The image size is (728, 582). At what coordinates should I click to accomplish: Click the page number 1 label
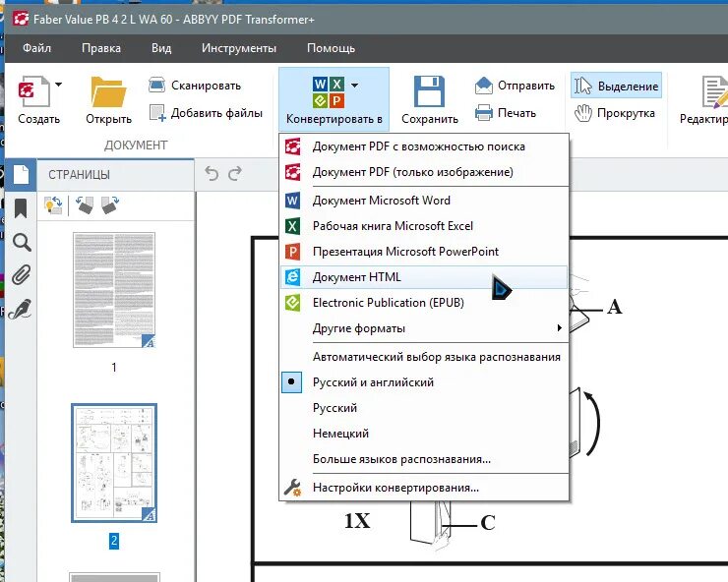pyautogui.click(x=114, y=368)
